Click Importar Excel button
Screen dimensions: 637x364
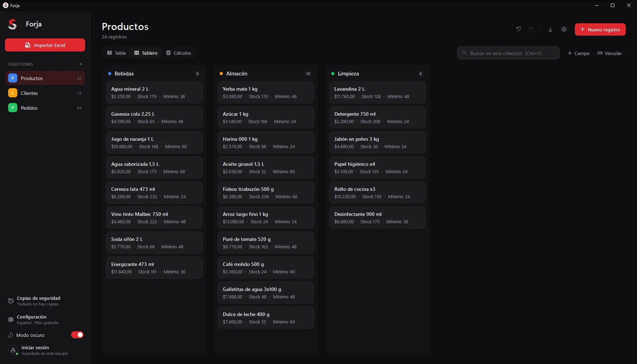(45, 45)
